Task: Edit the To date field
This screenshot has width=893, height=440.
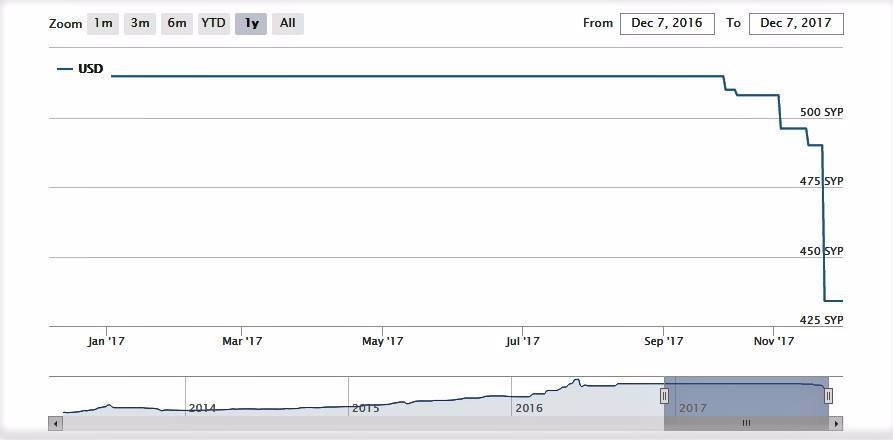Action: (x=796, y=24)
